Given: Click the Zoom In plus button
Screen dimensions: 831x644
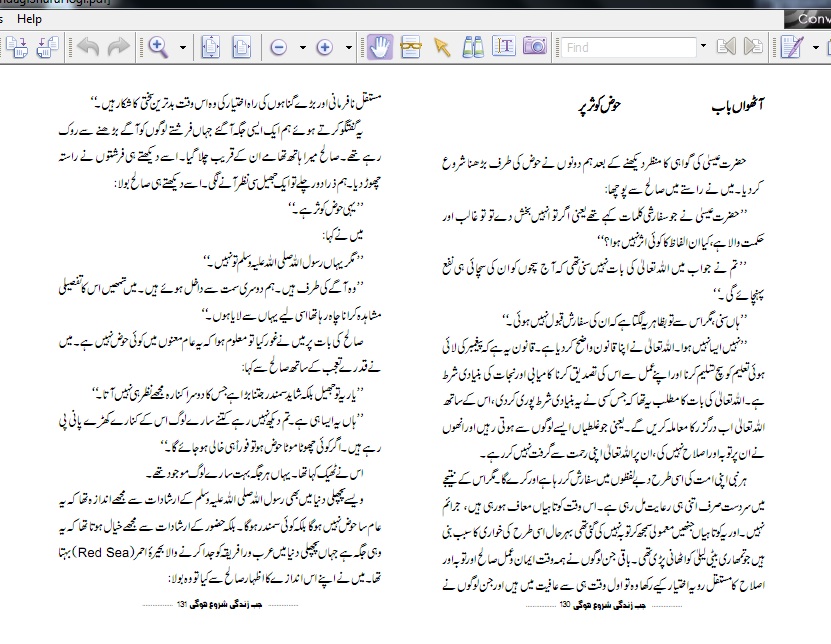Looking at the screenshot, I should [324, 48].
